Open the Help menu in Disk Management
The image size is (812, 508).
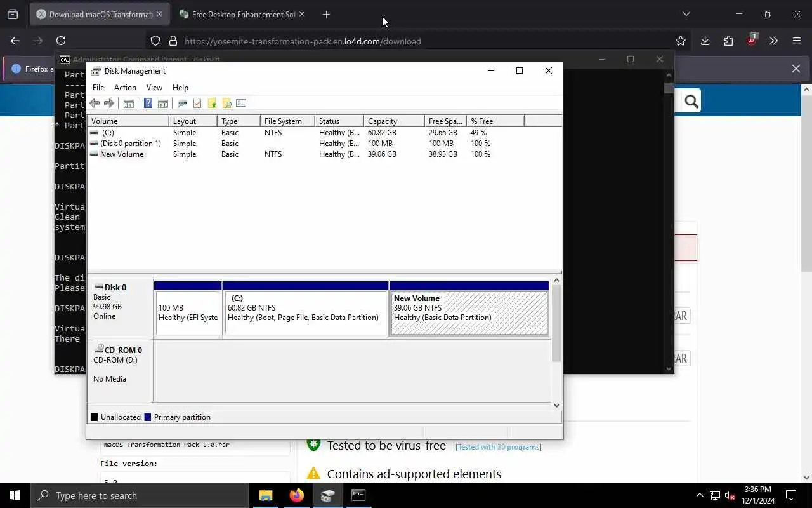click(180, 88)
